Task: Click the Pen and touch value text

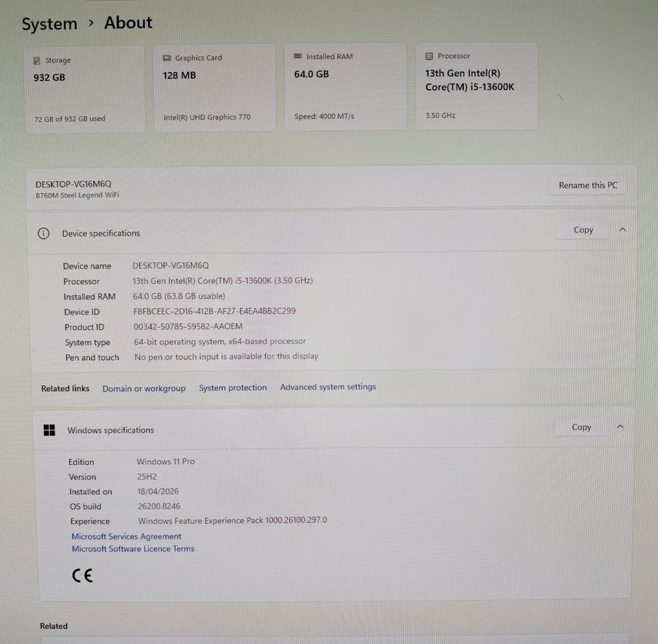Action: click(226, 357)
